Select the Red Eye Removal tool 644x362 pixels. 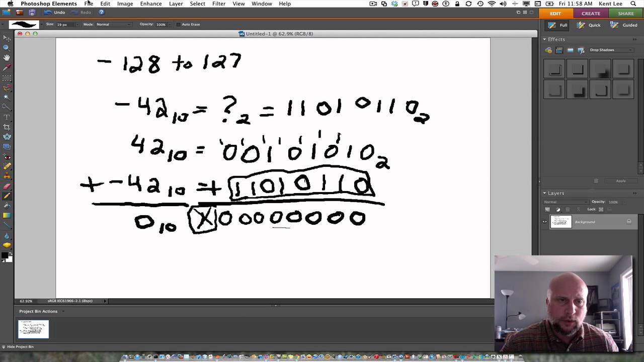tap(7, 156)
